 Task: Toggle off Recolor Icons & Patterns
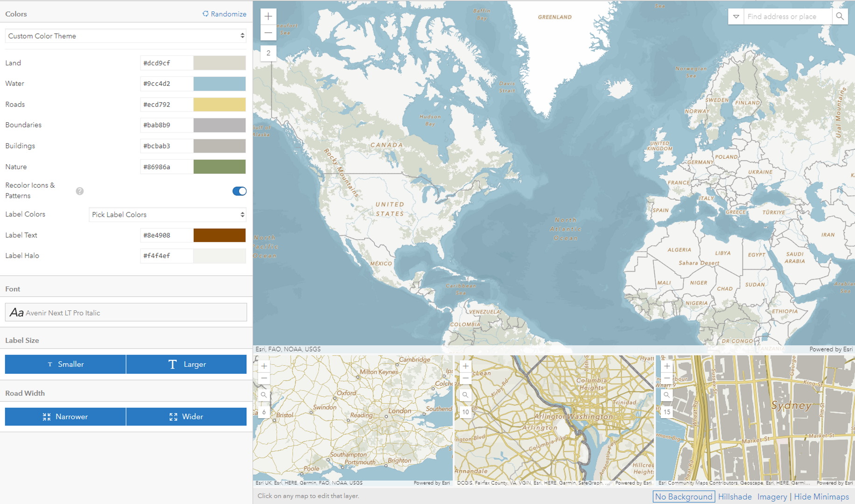[239, 191]
